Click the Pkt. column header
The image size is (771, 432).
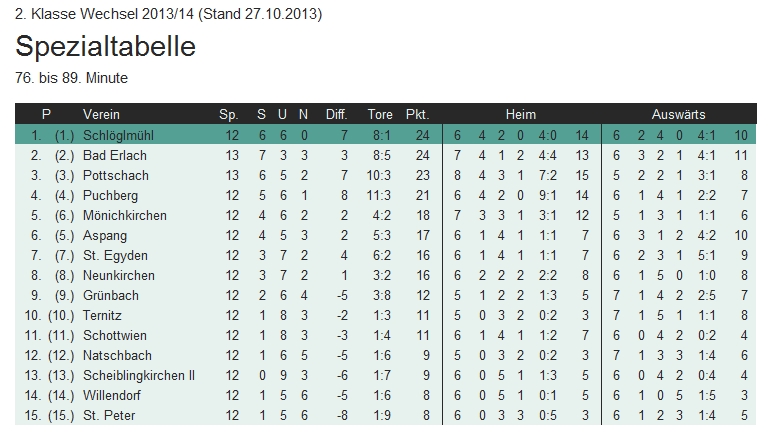pyautogui.click(x=417, y=114)
